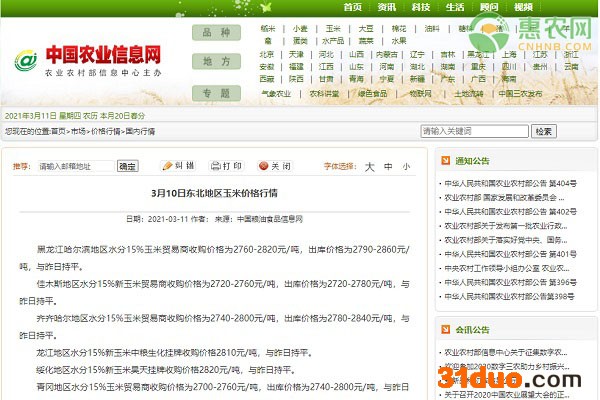Image resolution: width=600 pixels, height=400 pixels.
Task: Select medium font size 中
Action: click(x=389, y=167)
